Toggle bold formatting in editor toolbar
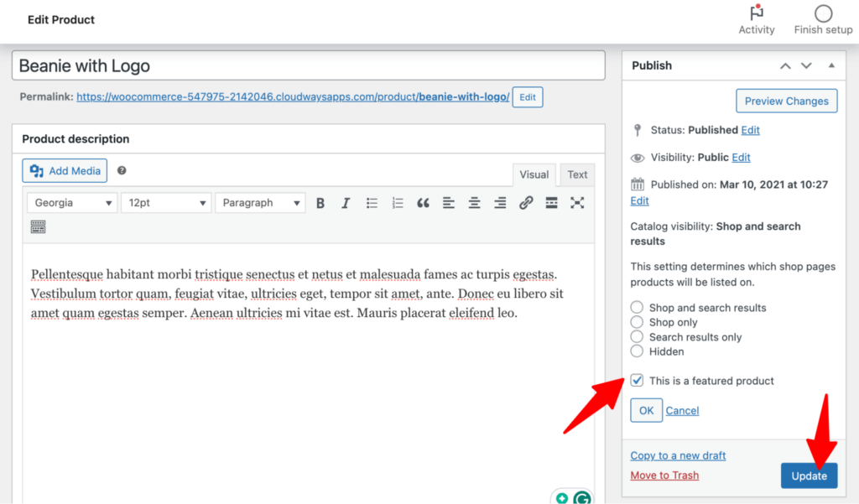Viewport: 859px width, 504px height. coord(320,203)
